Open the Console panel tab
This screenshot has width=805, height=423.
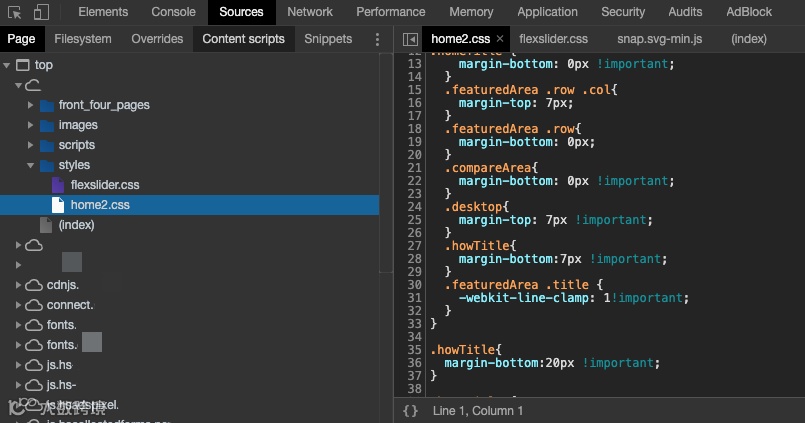coord(174,12)
